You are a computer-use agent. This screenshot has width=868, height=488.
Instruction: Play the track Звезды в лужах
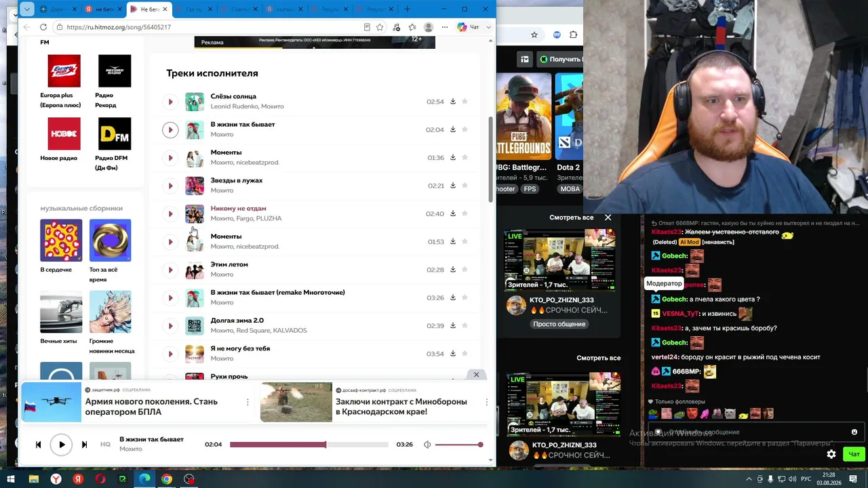pos(170,186)
